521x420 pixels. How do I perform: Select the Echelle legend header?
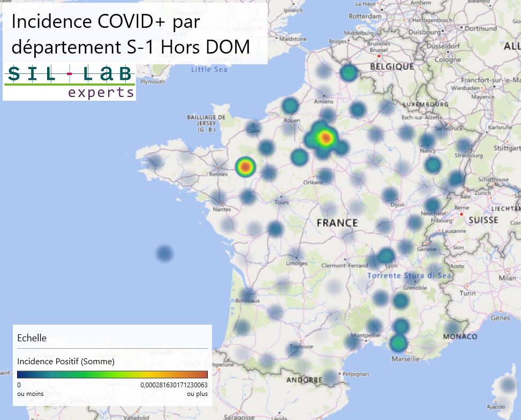pyautogui.click(x=32, y=338)
